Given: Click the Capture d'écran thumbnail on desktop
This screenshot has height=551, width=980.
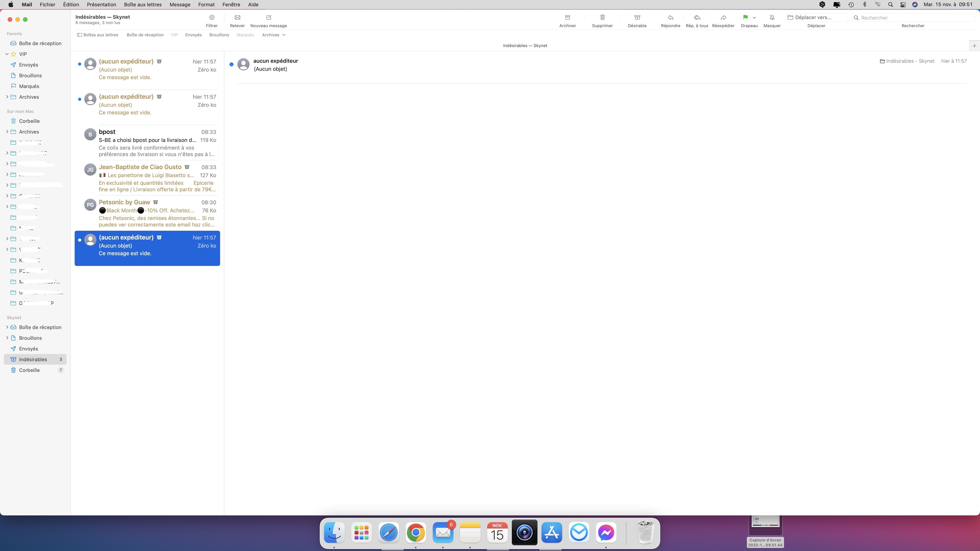Looking at the screenshot, I should click(x=765, y=525).
